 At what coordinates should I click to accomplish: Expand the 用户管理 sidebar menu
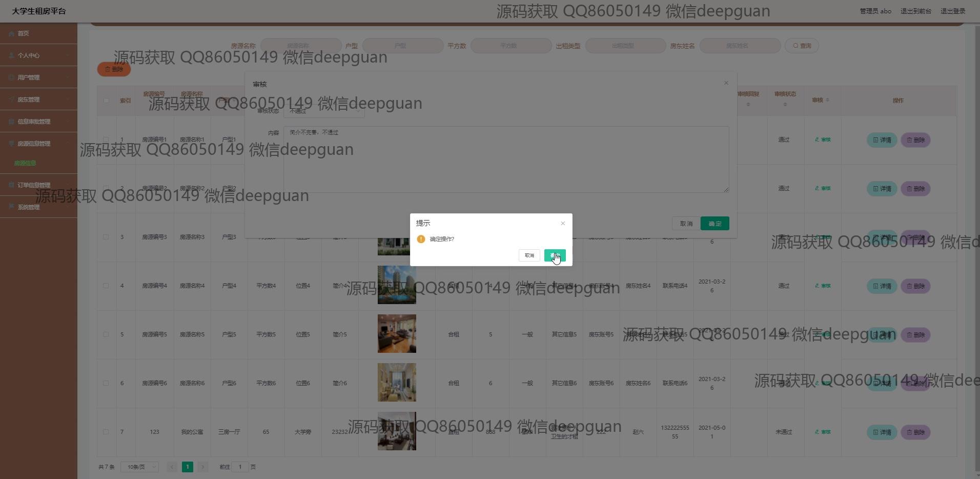pyautogui.click(x=38, y=77)
